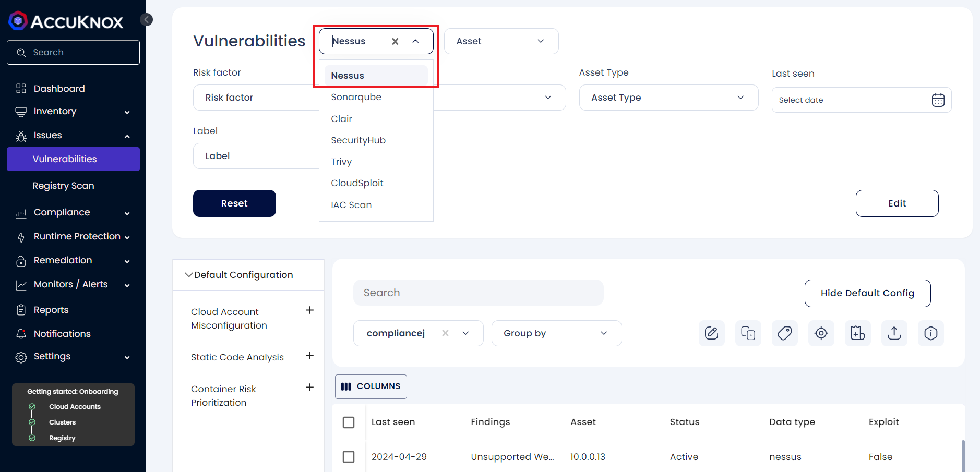The width and height of the screenshot is (980, 472).
Task: Click the Edit button
Action: click(x=897, y=203)
